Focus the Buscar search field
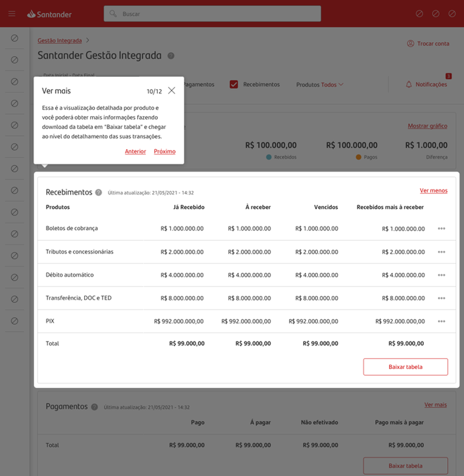The height and width of the screenshot is (476, 464). click(212, 14)
